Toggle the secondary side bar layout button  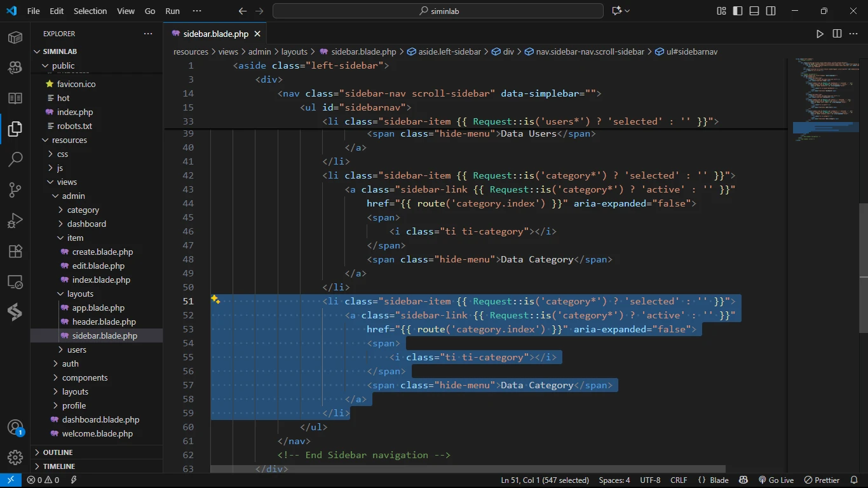(x=771, y=11)
